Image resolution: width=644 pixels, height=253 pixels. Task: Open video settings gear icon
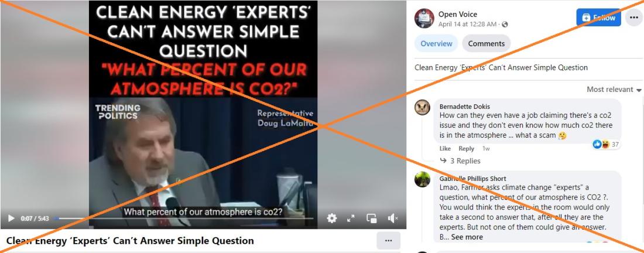click(332, 218)
